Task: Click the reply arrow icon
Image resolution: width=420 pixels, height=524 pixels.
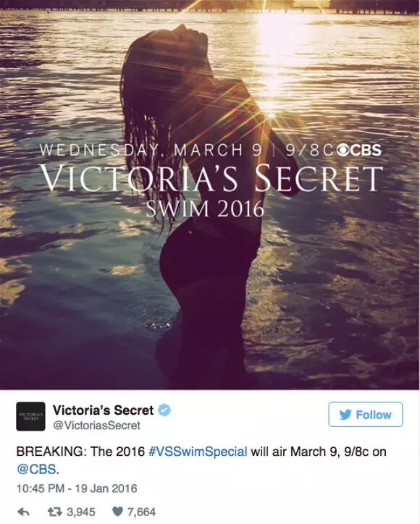Action: click(x=23, y=512)
